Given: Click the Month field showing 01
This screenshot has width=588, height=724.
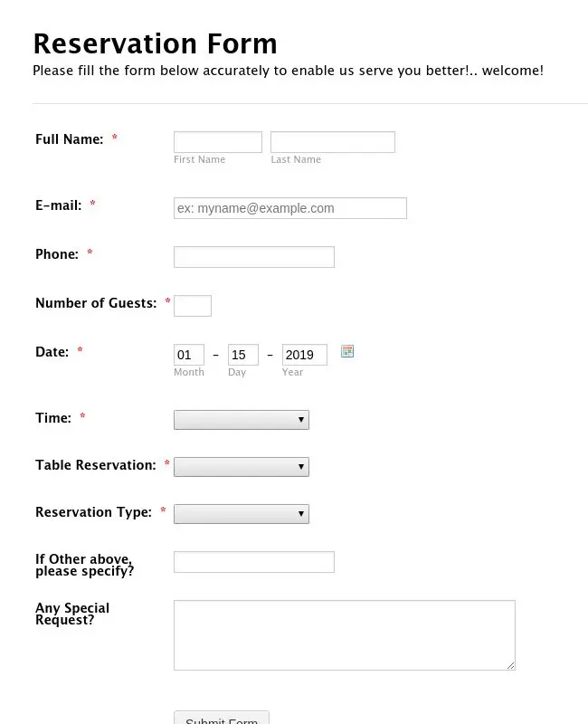Looking at the screenshot, I should point(189,355).
